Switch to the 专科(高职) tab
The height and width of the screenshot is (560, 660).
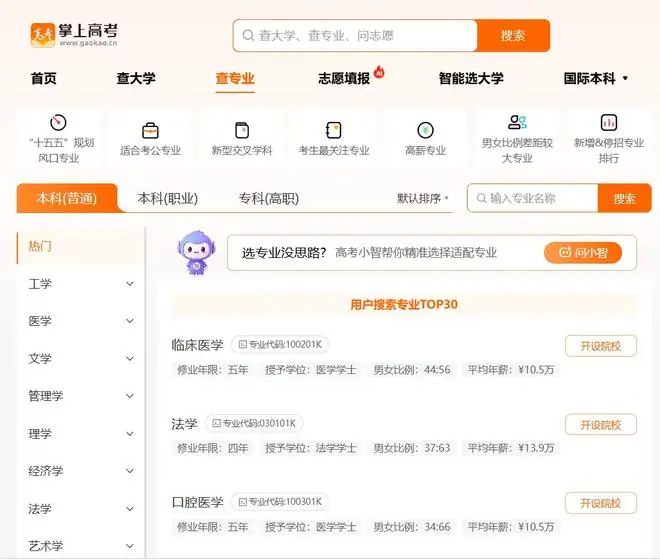pos(269,198)
